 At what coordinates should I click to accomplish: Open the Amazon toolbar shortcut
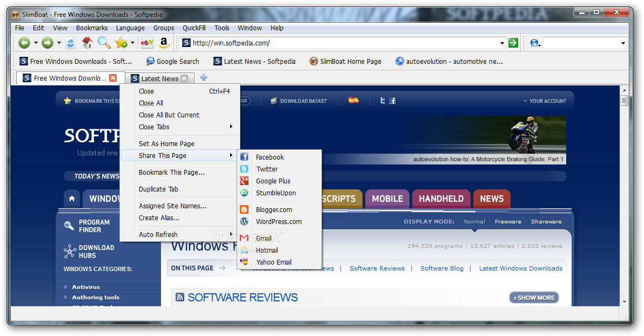coord(164,42)
